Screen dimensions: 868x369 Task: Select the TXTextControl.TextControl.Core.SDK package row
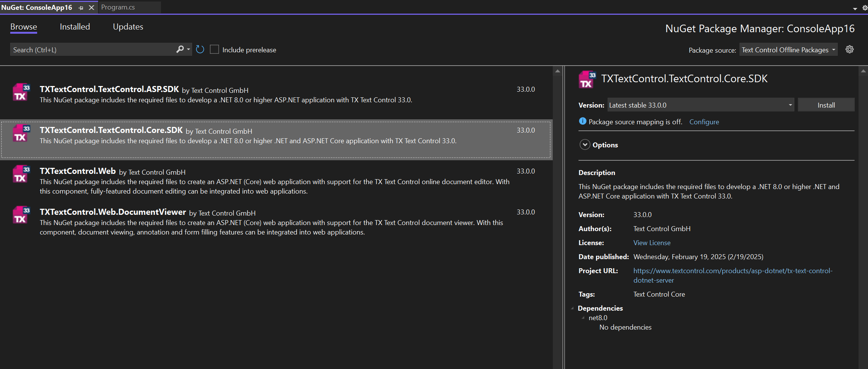tap(276, 139)
